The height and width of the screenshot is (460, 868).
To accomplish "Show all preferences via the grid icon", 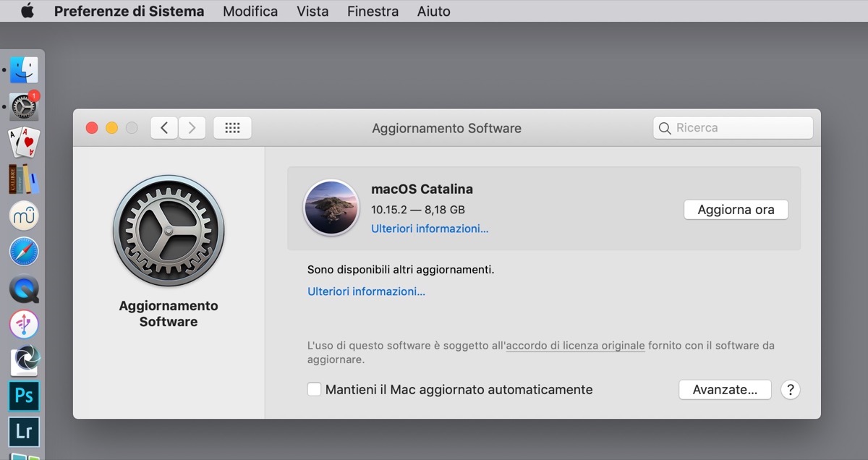I will tap(231, 127).
